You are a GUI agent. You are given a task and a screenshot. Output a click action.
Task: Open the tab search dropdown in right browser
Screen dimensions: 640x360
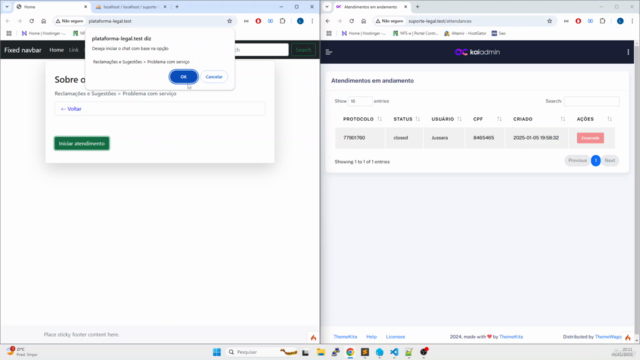pos(327,7)
